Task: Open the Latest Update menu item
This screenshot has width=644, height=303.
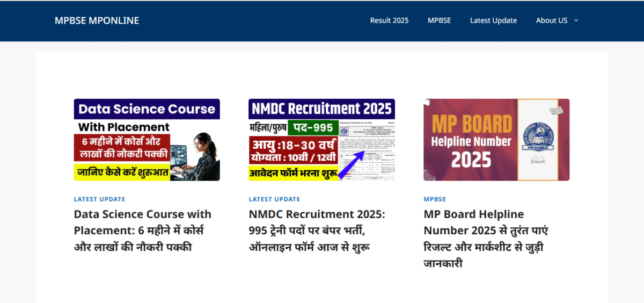Action: (493, 20)
